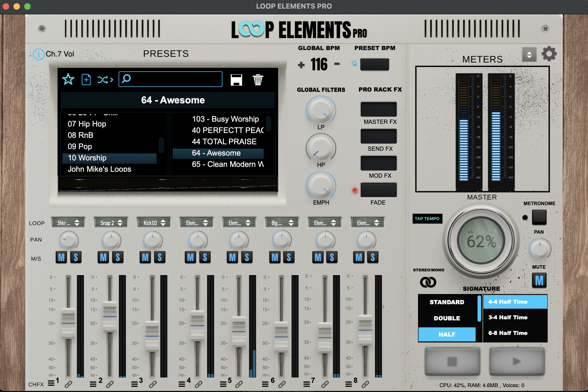Open the MASTER FX rack button
The image size is (588, 392).
point(379,109)
